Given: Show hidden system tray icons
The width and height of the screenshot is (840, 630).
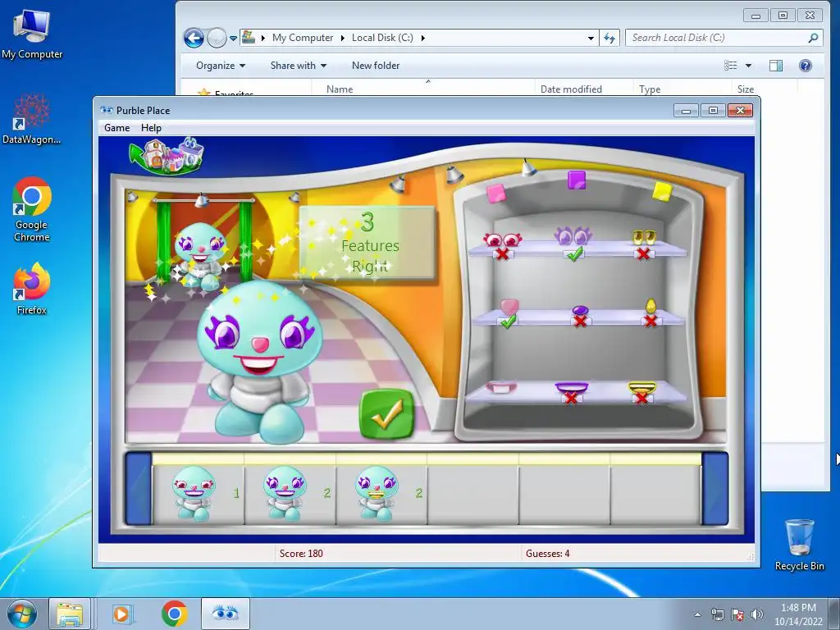Looking at the screenshot, I should [x=697, y=614].
